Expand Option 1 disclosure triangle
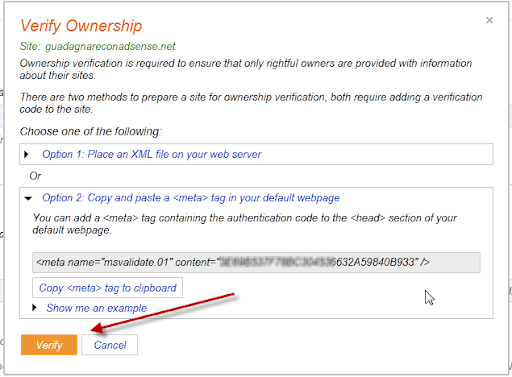Image resolution: width=512 pixels, height=377 pixels. (26, 154)
